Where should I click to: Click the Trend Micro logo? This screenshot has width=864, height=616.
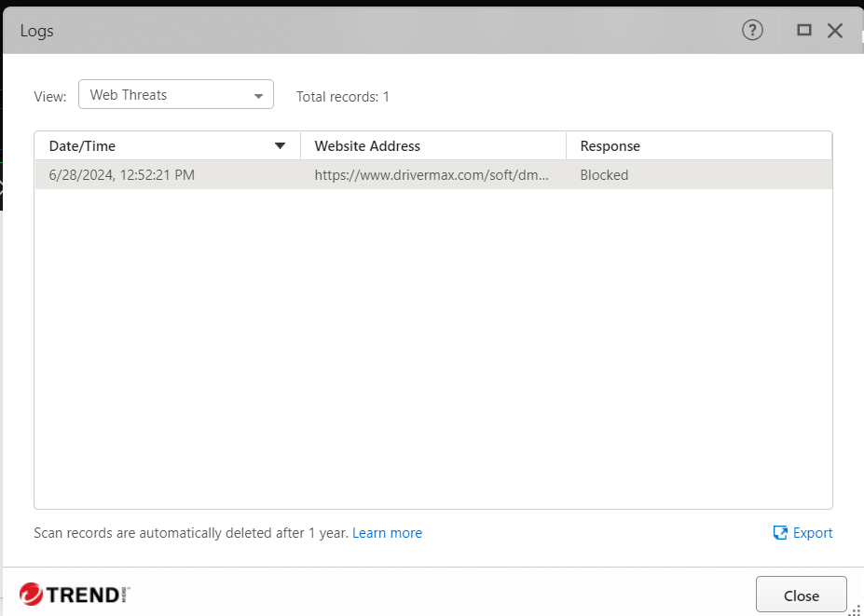[x=75, y=594]
